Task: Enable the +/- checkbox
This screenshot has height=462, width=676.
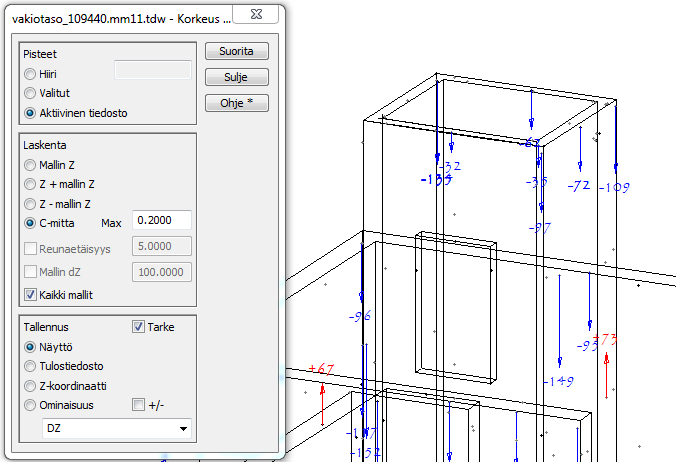Action: [139, 404]
